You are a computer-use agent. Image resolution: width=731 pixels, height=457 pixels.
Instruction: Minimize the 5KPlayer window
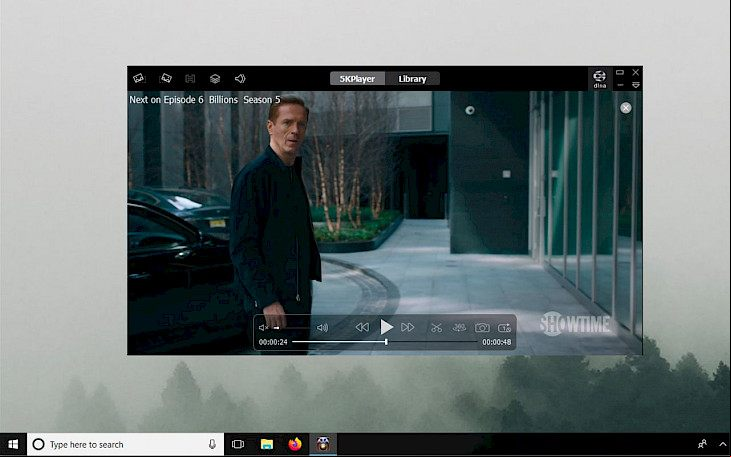pyautogui.click(x=620, y=85)
